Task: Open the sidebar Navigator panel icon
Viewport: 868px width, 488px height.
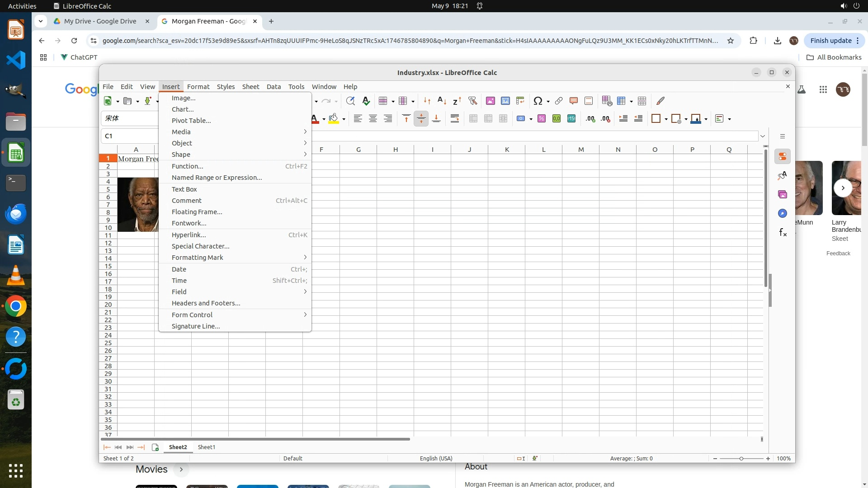Action: pyautogui.click(x=783, y=214)
